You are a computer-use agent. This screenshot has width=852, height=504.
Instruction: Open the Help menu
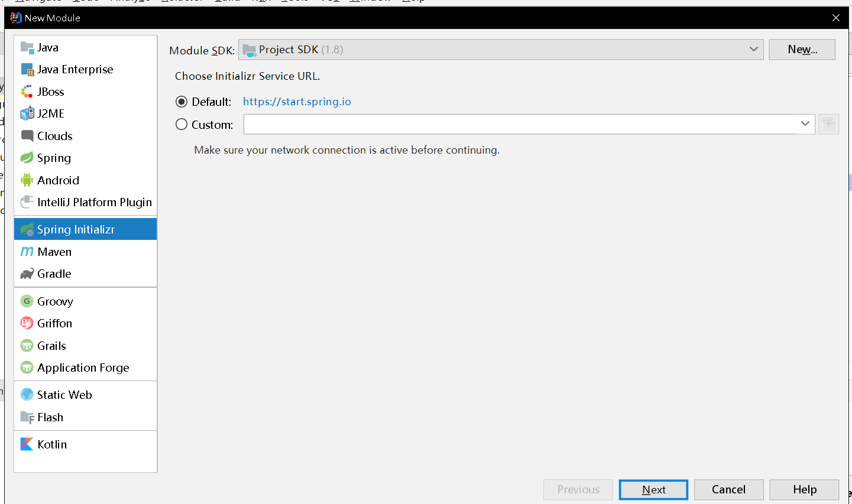pos(413,1)
